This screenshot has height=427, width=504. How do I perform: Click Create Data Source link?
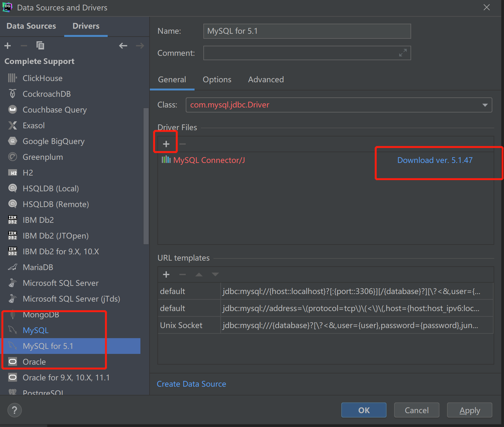(191, 384)
